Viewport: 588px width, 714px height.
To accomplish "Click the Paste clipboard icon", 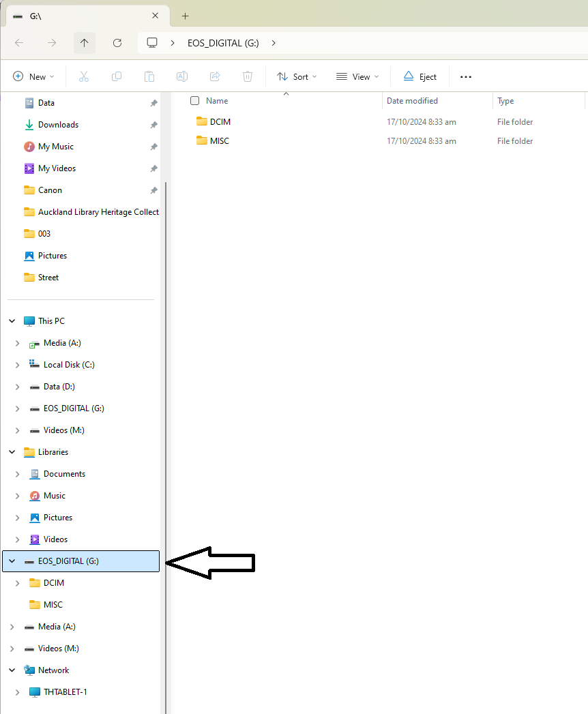I will click(x=149, y=76).
